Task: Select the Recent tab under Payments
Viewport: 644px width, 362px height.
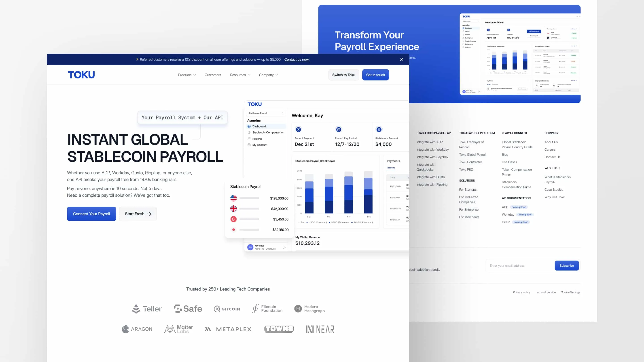Action: click(x=391, y=168)
